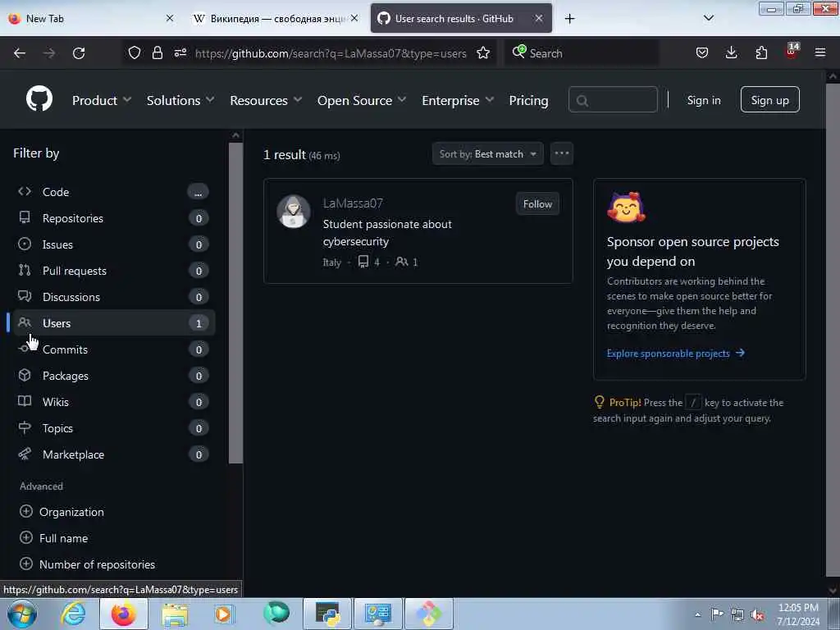Open the list all tabs chevron
This screenshot has height=630, width=840.
pyautogui.click(x=708, y=18)
